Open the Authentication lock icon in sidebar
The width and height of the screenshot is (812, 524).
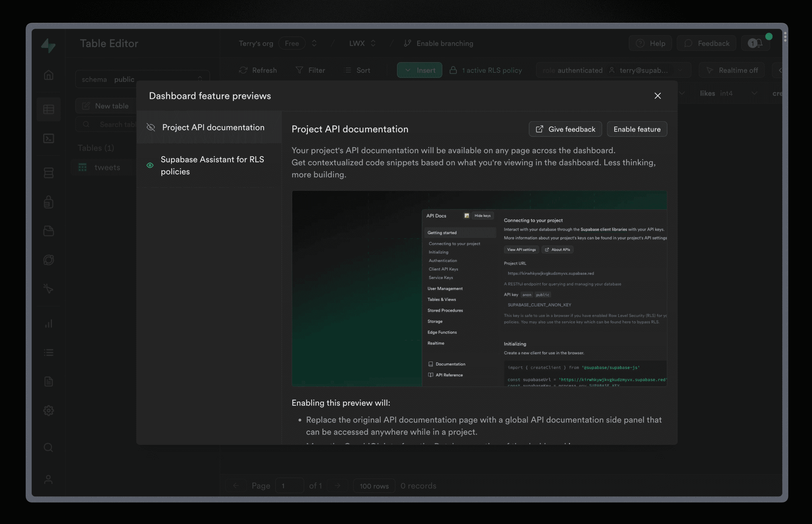49,202
